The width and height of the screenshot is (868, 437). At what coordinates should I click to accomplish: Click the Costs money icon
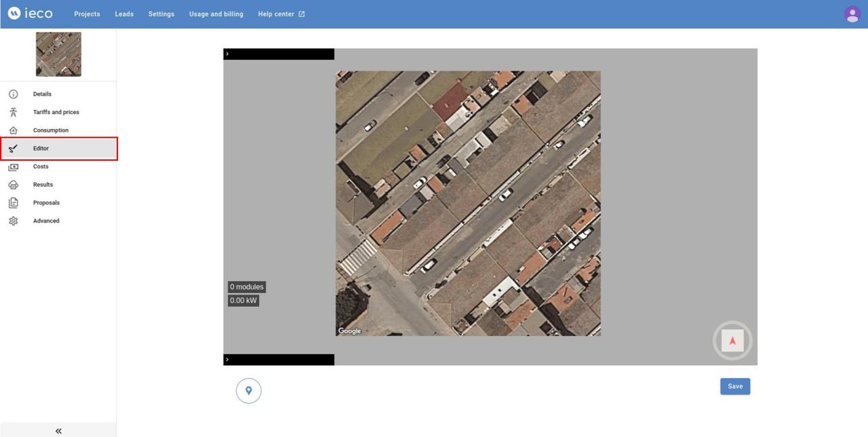pyautogui.click(x=13, y=166)
